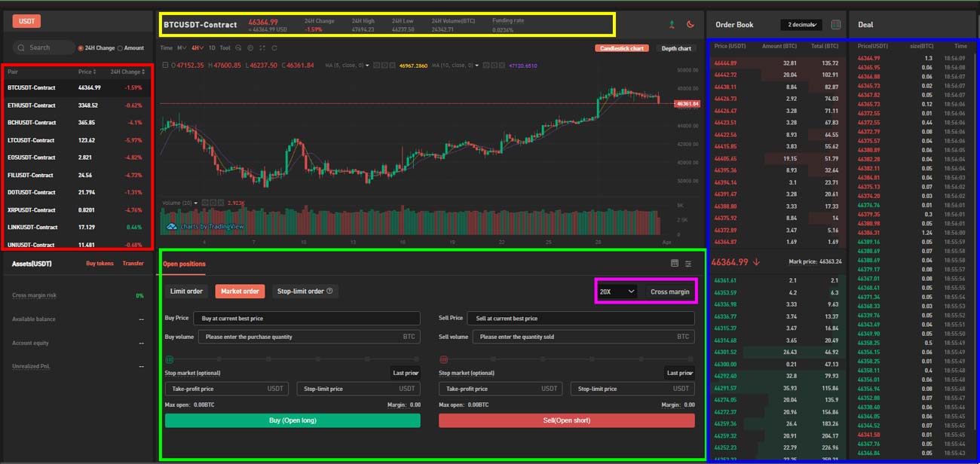Select the LTCUSDT-Contract pair
Screen dimensions: 980x464
77,140
